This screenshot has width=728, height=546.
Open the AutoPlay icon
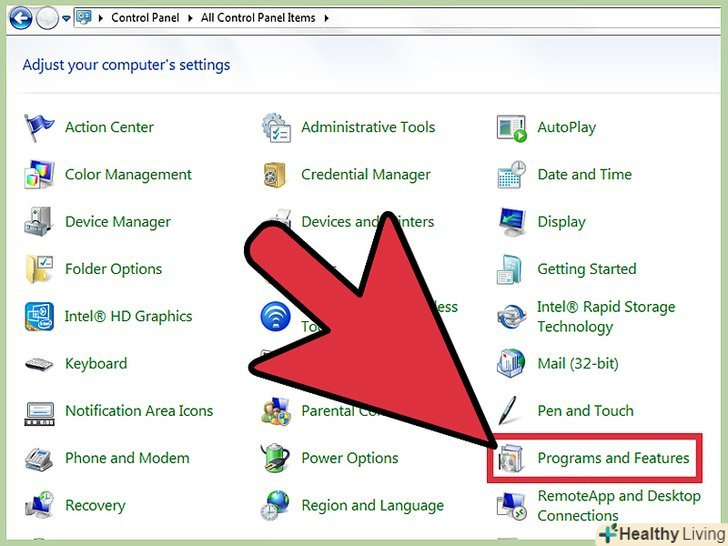point(512,128)
